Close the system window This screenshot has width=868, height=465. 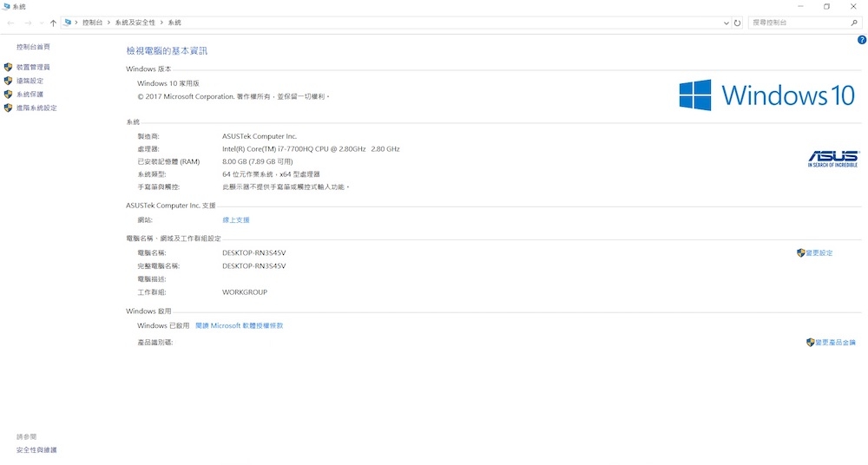853,7
